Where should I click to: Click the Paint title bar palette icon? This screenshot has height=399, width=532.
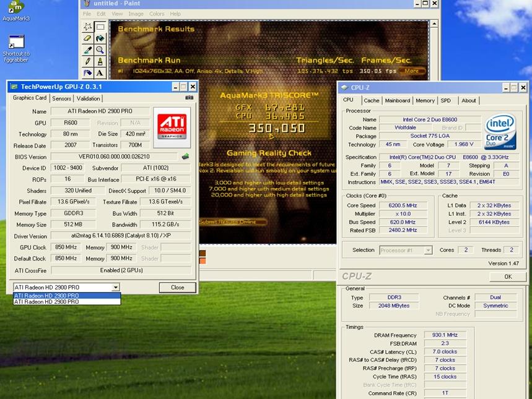coord(87,3)
